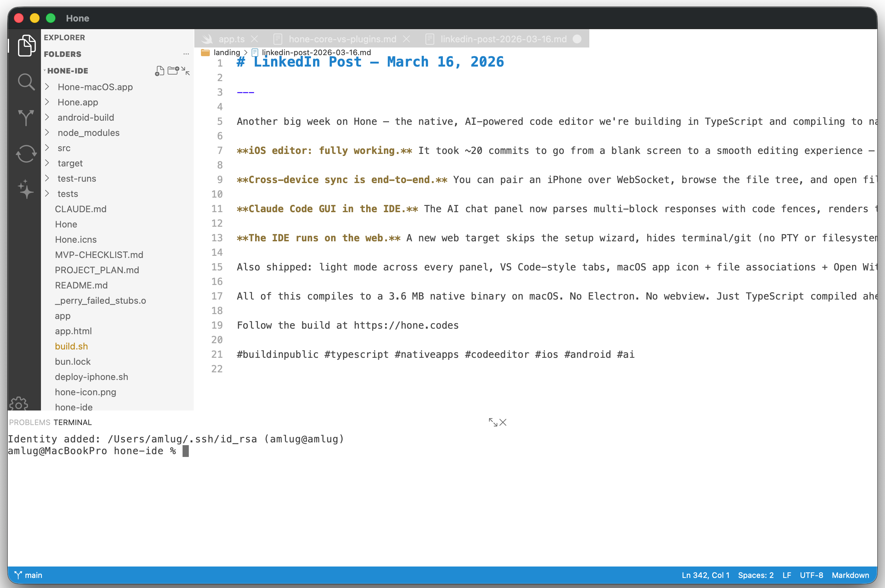
Task: Click the main branch indicator in status bar
Action: 28,575
